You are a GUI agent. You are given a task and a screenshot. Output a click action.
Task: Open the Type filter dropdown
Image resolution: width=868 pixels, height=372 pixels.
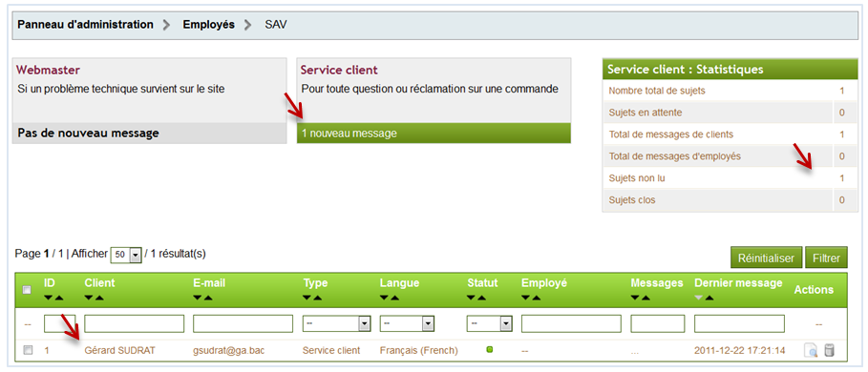pyautogui.click(x=336, y=323)
